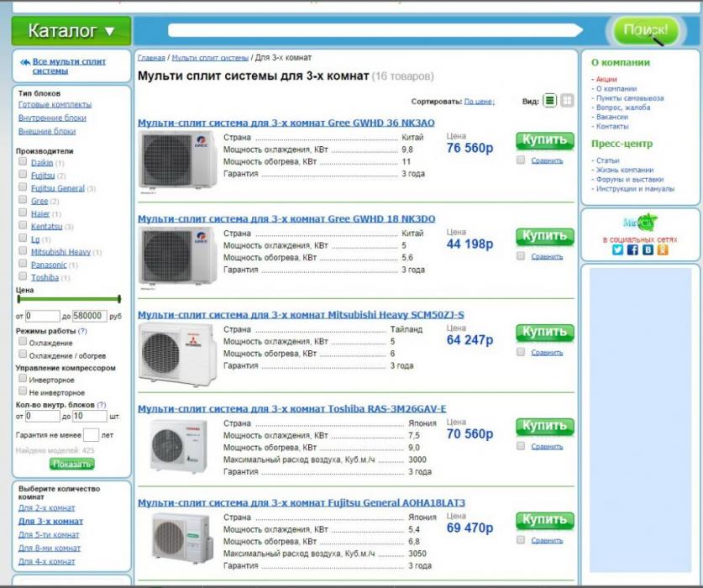Open the Акции link

point(606,79)
